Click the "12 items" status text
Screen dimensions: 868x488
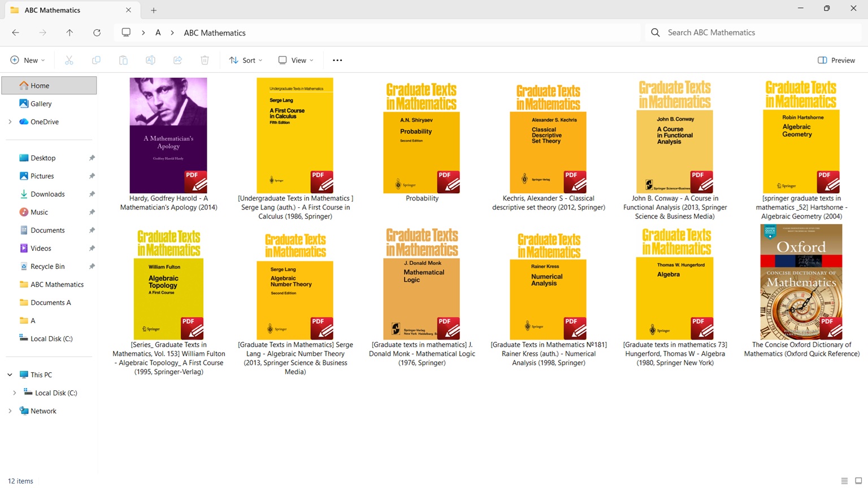pyautogui.click(x=20, y=481)
